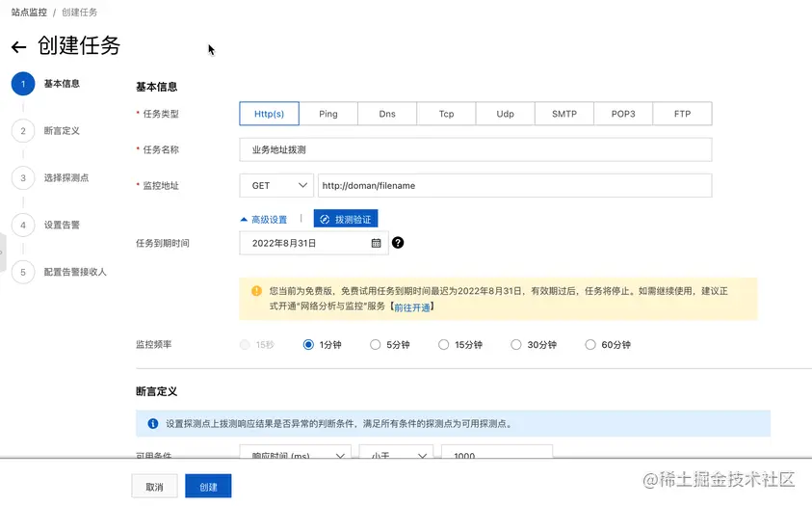
Task: Open the calendar icon in the expiry date field
Action: pos(376,243)
